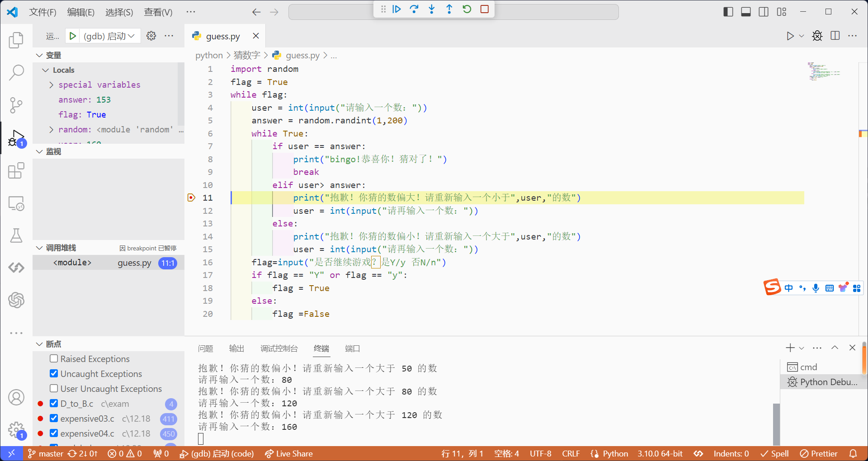Restart the debugging session
Screen dimensions: 868x461
[467, 9]
